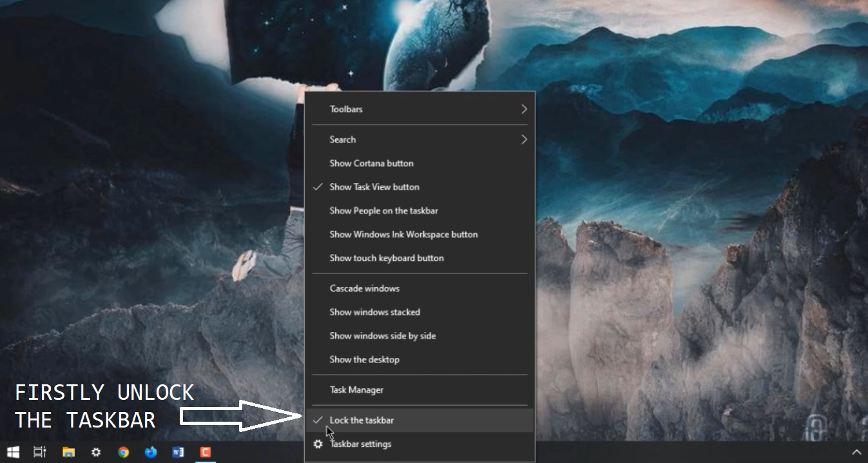868x463 pixels.
Task: Open Taskbar settings
Action: [x=420, y=444]
